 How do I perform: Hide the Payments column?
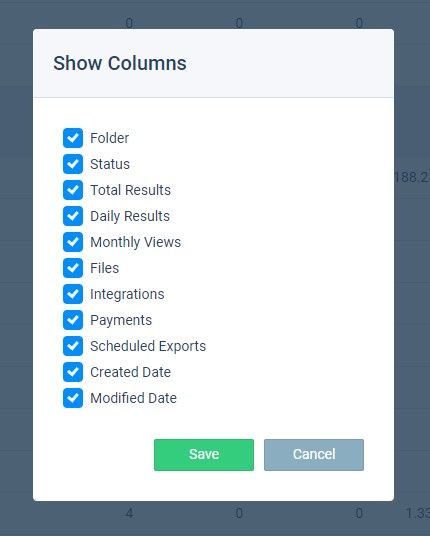(73, 320)
